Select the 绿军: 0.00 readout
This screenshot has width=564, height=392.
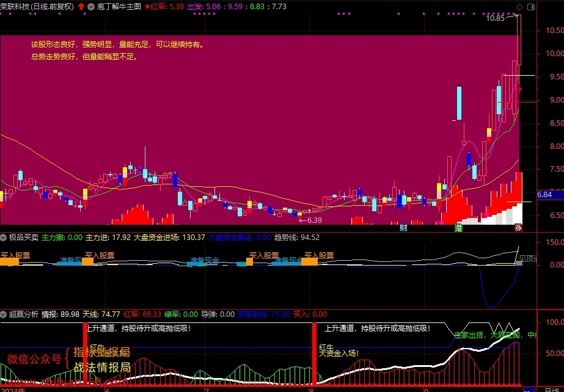pos(181,314)
